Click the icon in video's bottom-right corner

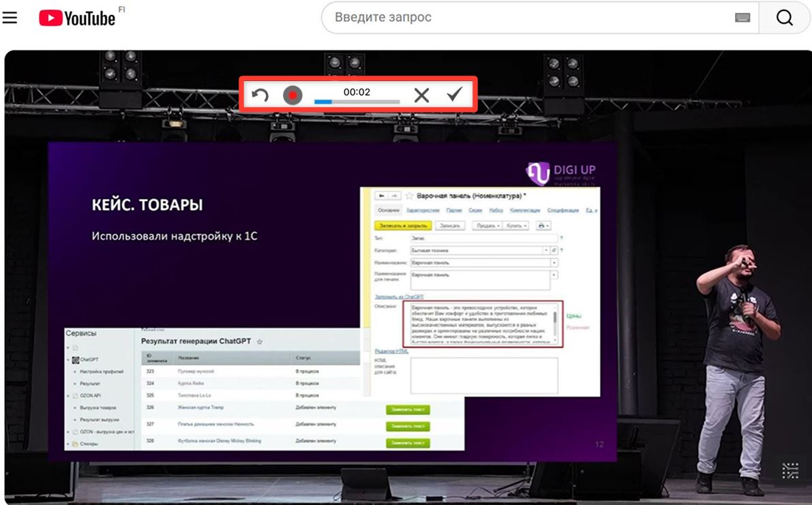tap(790, 470)
